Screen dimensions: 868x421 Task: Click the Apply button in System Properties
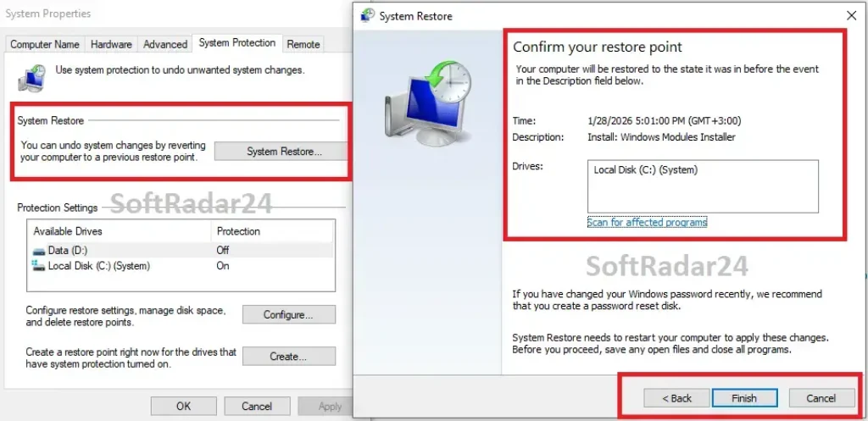(325, 406)
